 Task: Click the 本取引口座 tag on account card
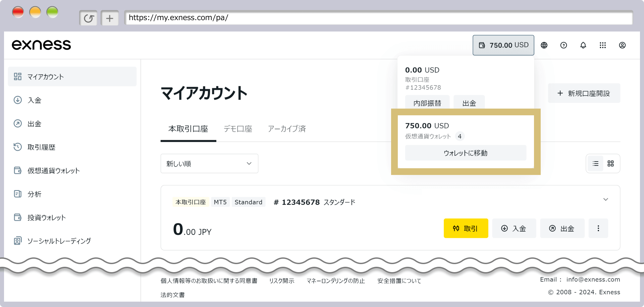tap(191, 202)
